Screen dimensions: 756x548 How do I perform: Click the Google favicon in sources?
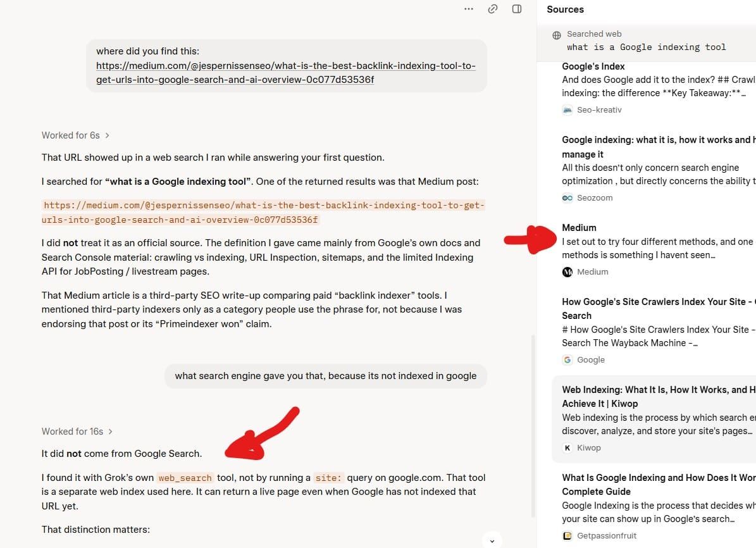[567, 360]
